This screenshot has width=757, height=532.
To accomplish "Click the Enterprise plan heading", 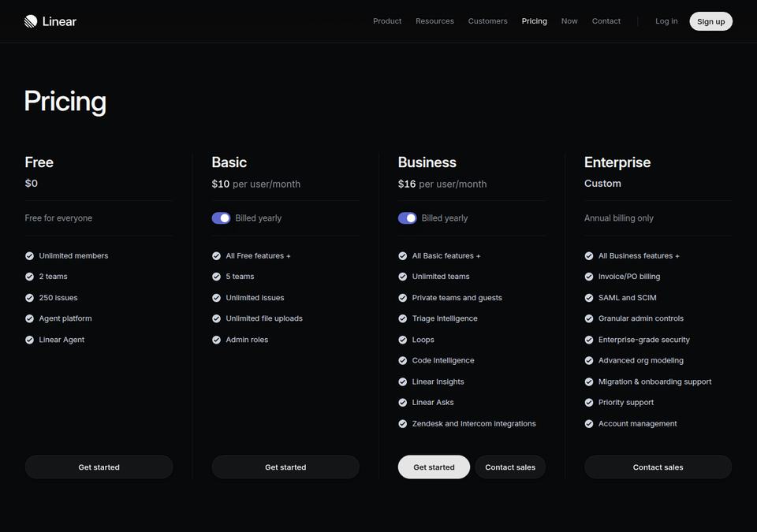I will [617, 162].
